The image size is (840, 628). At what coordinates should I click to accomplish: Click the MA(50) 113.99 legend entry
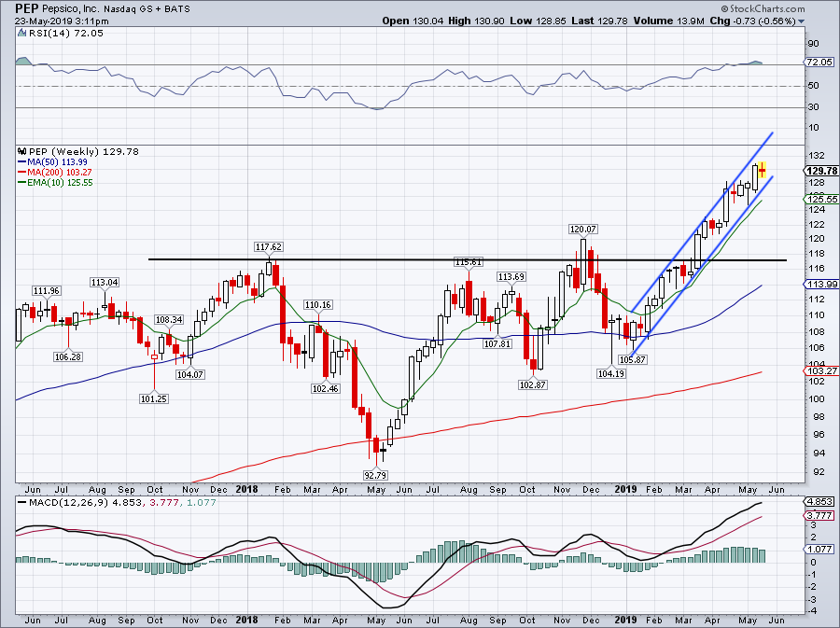point(52,161)
